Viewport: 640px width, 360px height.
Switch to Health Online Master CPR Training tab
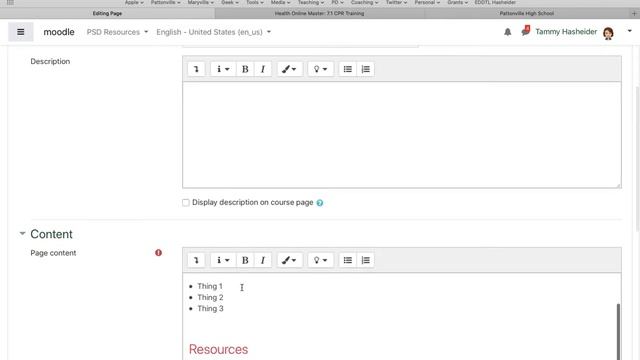pos(320,13)
